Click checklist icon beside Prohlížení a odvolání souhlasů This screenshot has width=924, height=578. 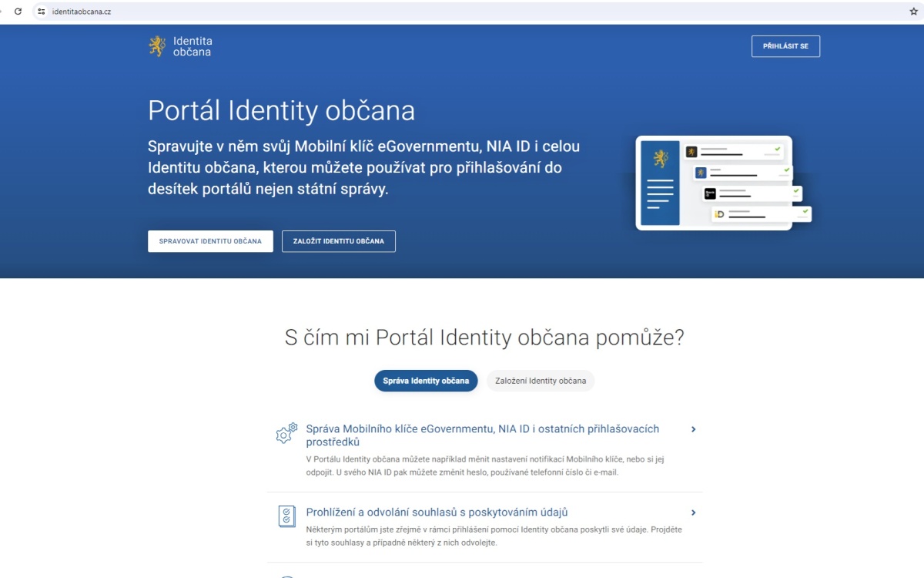[286, 516]
